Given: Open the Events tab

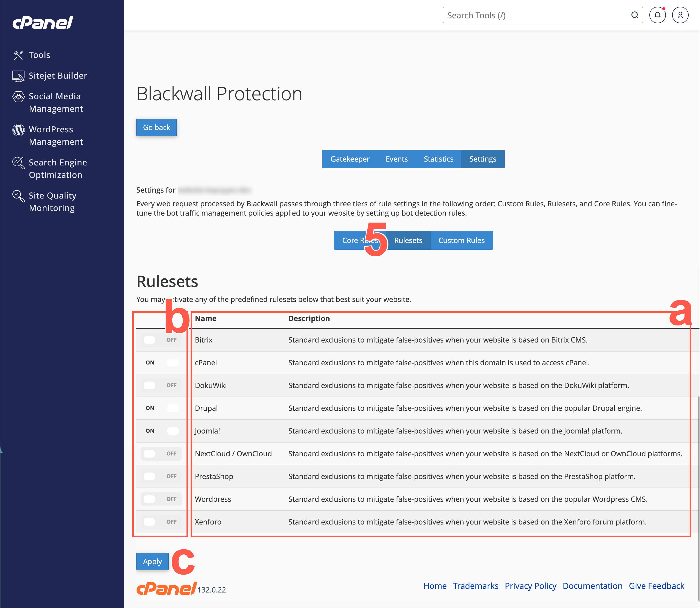Looking at the screenshot, I should point(396,159).
